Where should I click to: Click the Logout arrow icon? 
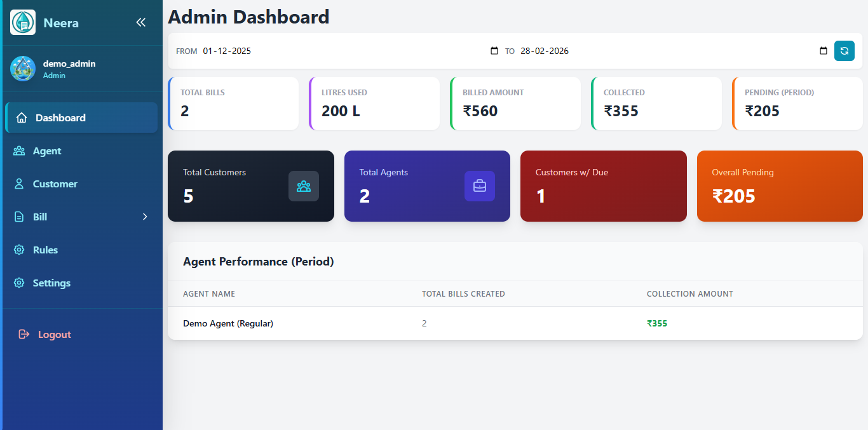[x=23, y=334]
